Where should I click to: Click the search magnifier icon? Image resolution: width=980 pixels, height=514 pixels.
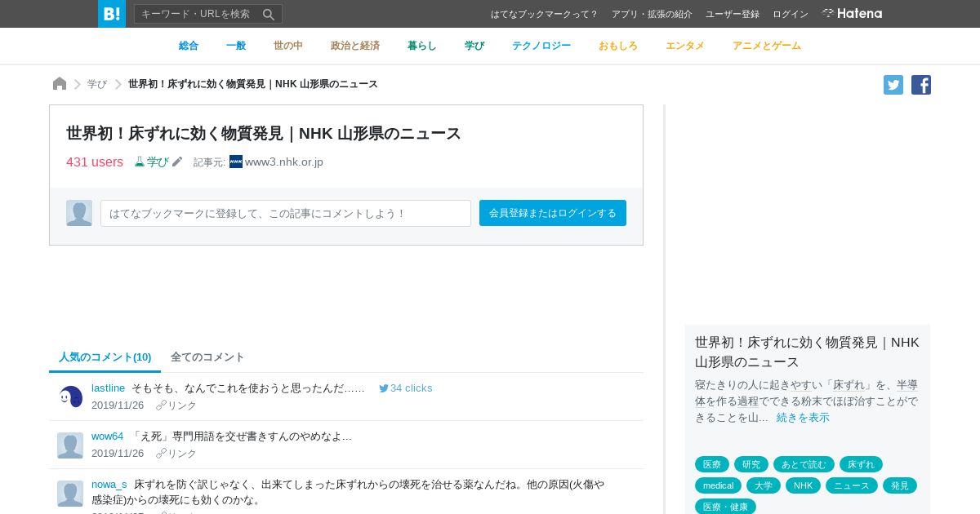coord(269,14)
